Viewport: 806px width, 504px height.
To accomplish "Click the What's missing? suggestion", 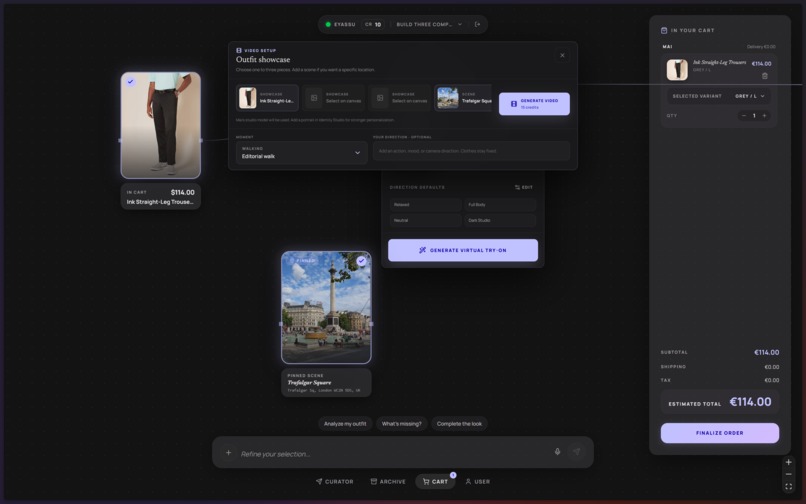I will tap(401, 424).
